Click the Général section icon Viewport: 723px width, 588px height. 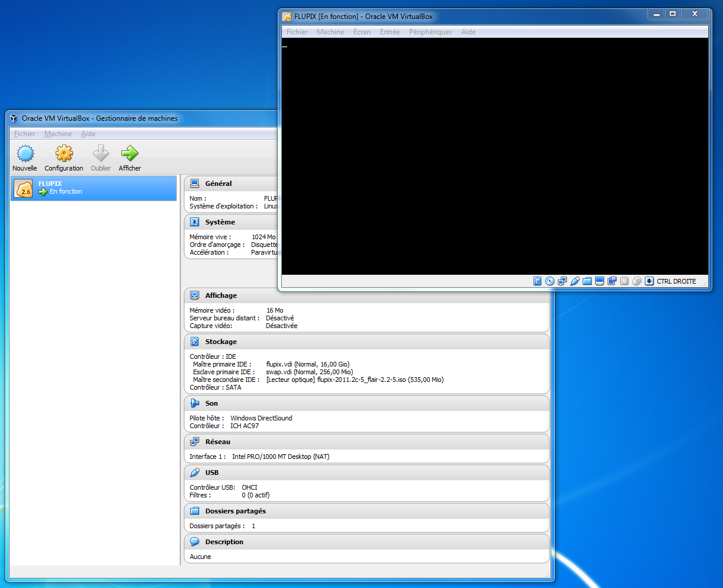pyautogui.click(x=195, y=184)
